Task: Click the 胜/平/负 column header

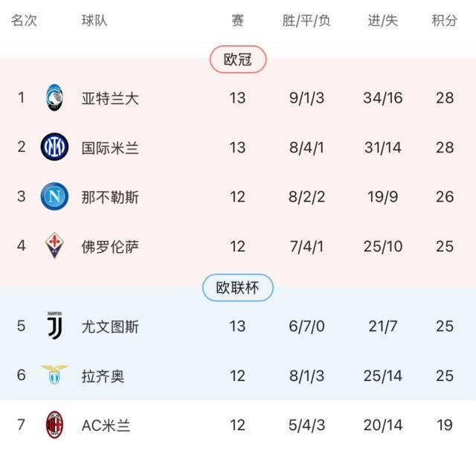Action: (306, 21)
